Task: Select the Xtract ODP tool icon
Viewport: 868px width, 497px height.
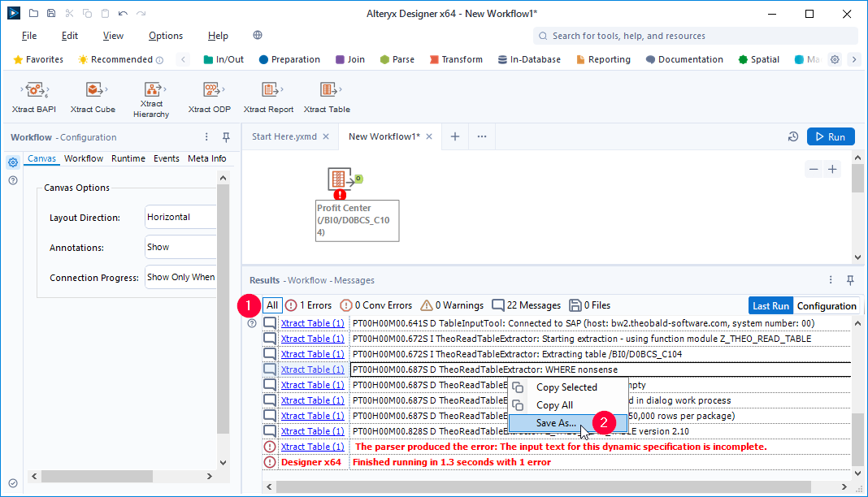Action: (x=210, y=90)
